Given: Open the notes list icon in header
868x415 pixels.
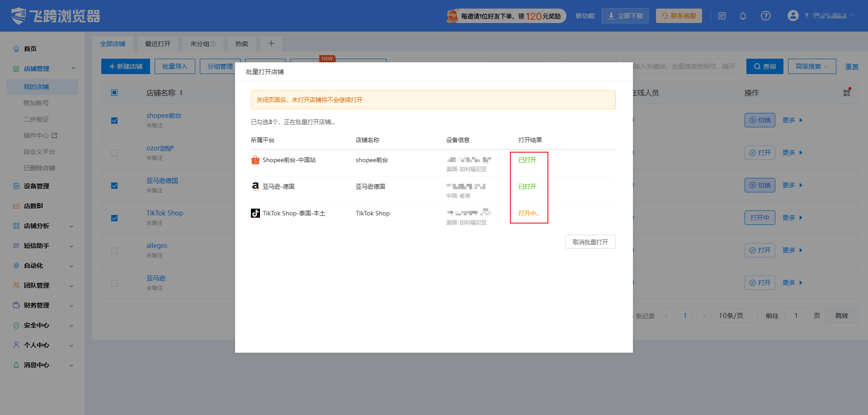Looking at the screenshot, I should point(722,16).
